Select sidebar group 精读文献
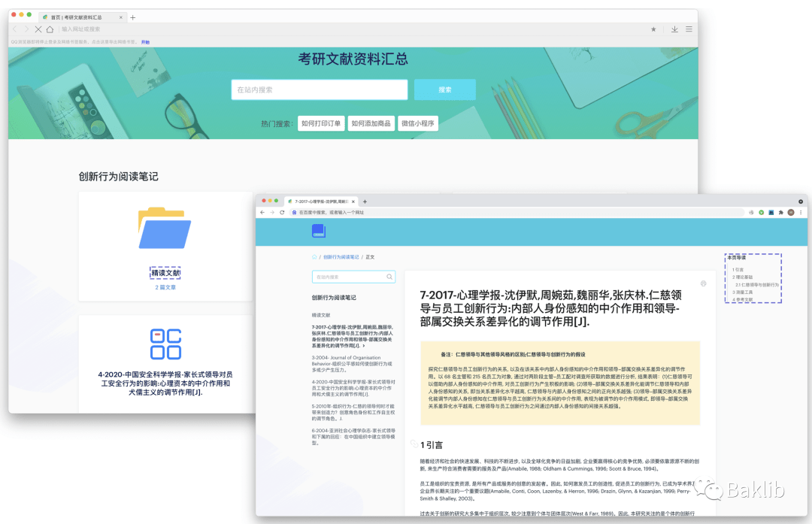812x524 pixels. (321, 315)
